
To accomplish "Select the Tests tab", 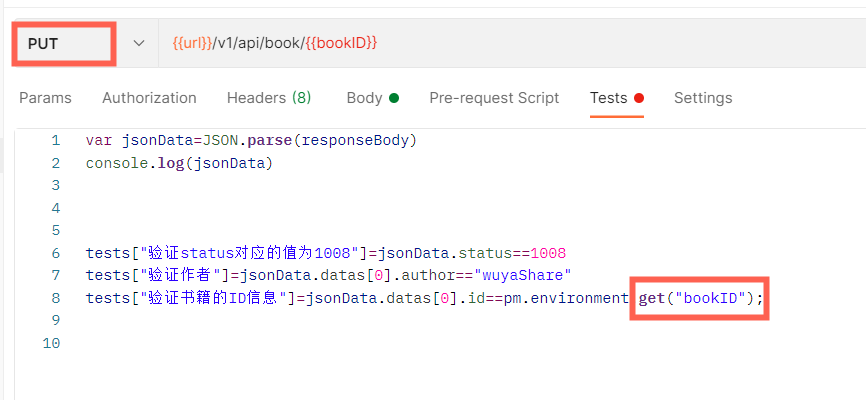I will (x=608, y=98).
